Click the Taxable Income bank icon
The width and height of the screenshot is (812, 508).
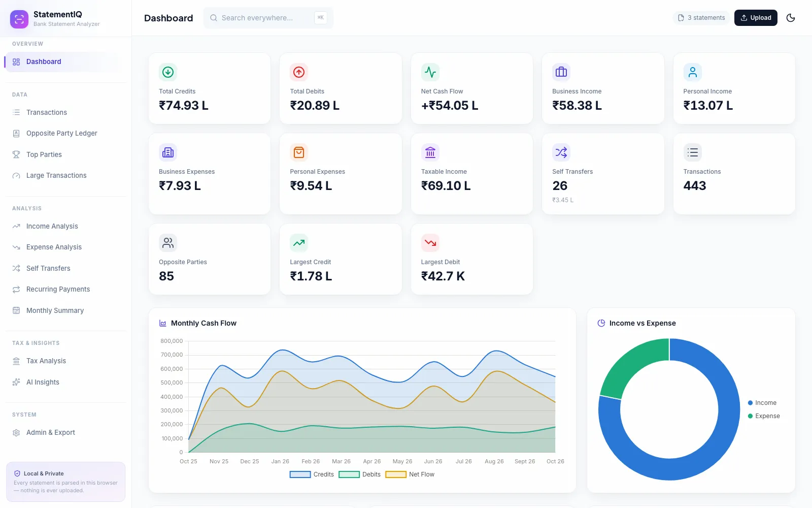pyautogui.click(x=430, y=152)
